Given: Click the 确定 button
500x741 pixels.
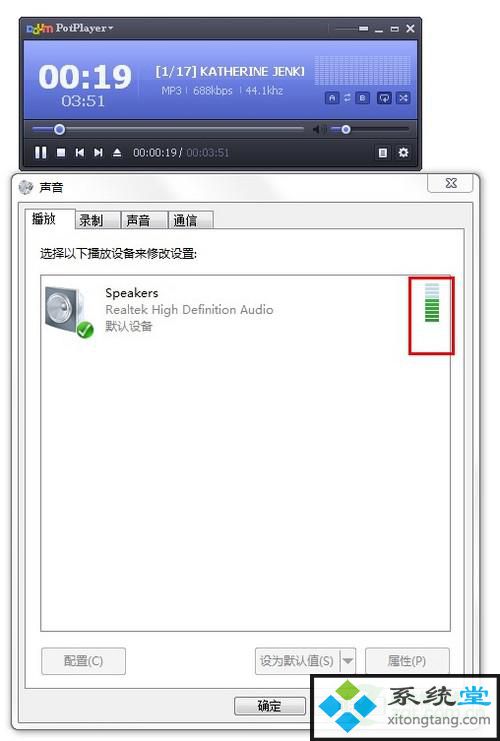Looking at the screenshot, I should pos(269,706).
